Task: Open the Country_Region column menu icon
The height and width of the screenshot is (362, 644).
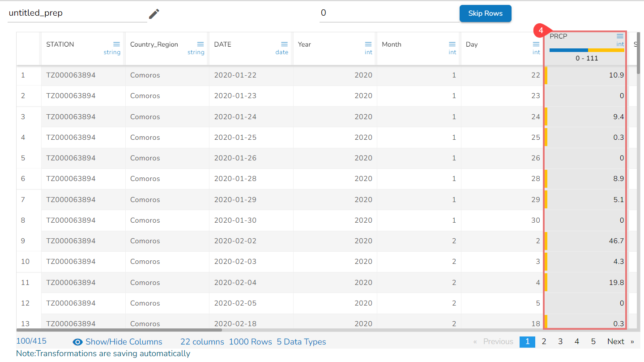Action: tap(200, 44)
